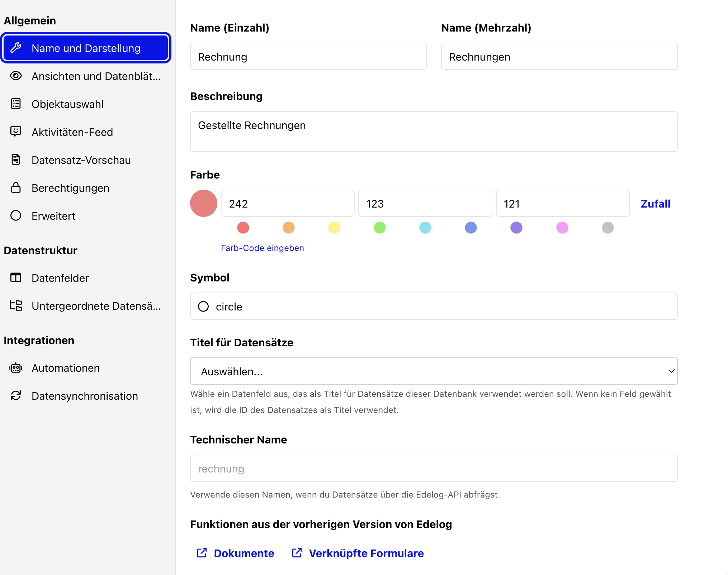Screen dimensions: 728x575
Task: Go to the Aktivitäten-Feed section
Action: (86, 132)
